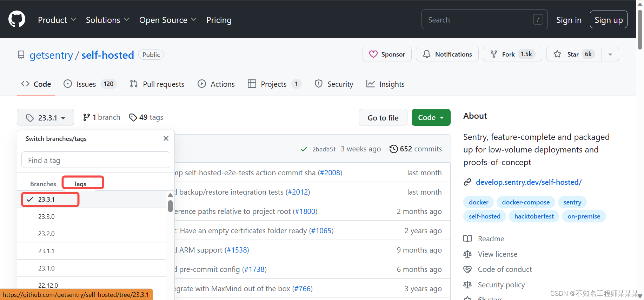This screenshot has height=300, width=644.
Task: Star the self-hosted repository
Action: pos(574,54)
